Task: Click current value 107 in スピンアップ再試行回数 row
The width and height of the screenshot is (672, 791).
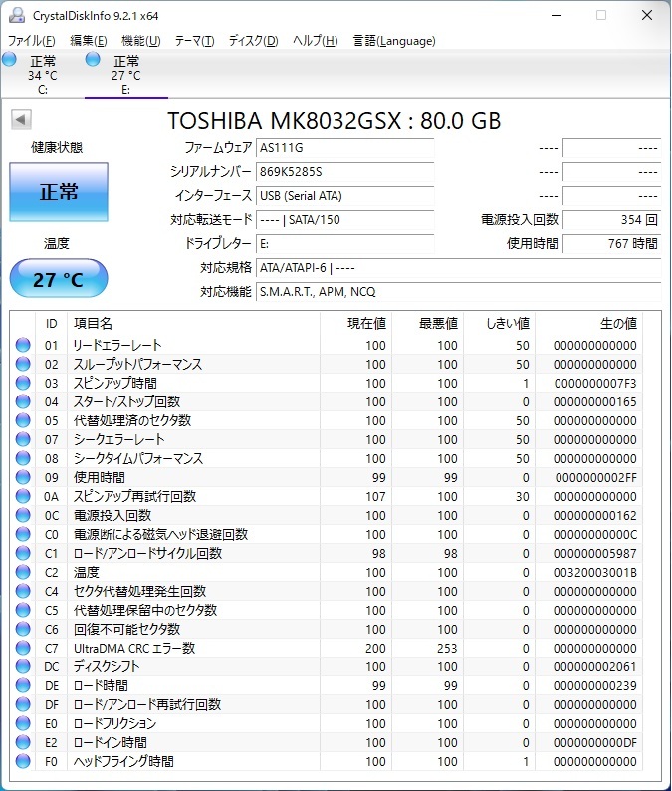Action: [375, 496]
